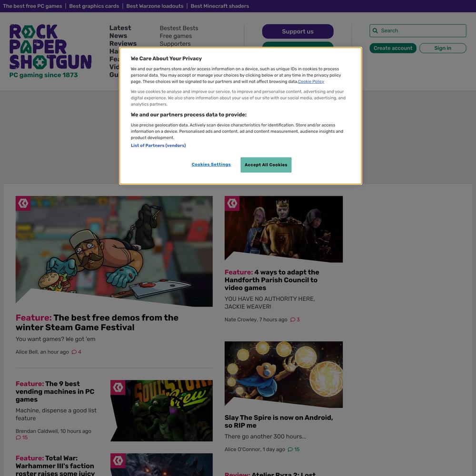This screenshot has width=476, height=476.
Task: Click 'We and our partners process data' heading
Action: click(x=188, y=115)
